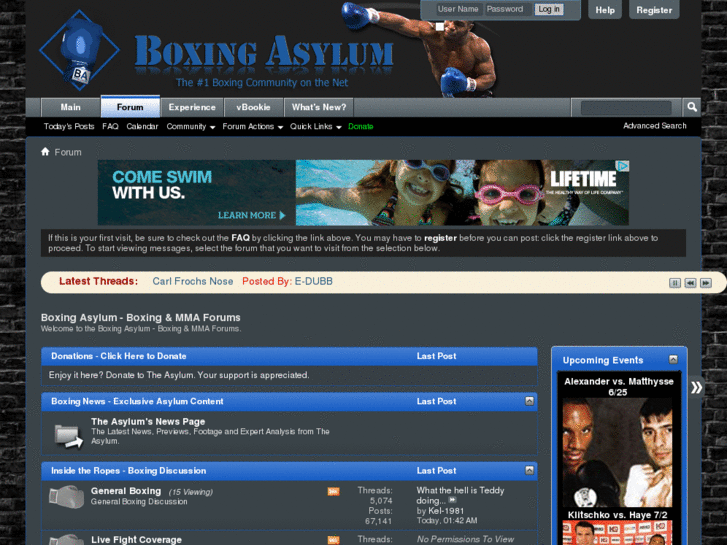Click Klitschko vs. Haye event image
727x545 pixels.
point(619,533)
